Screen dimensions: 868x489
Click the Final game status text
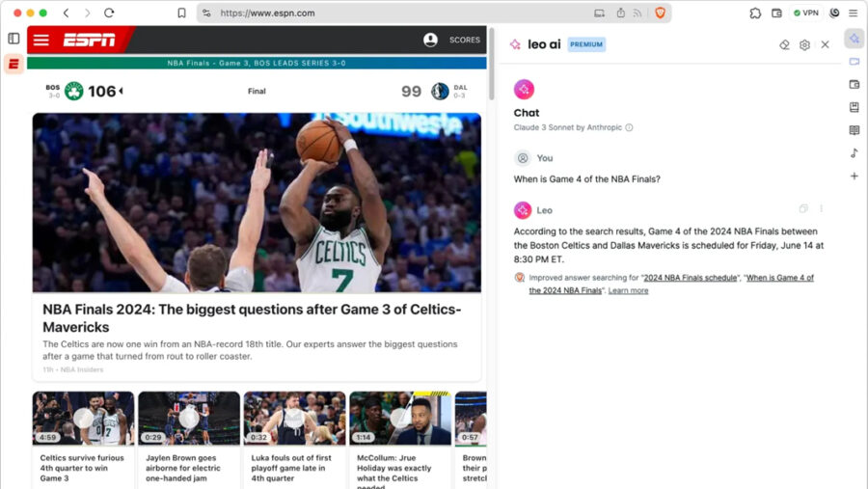(x=257, y=91)
